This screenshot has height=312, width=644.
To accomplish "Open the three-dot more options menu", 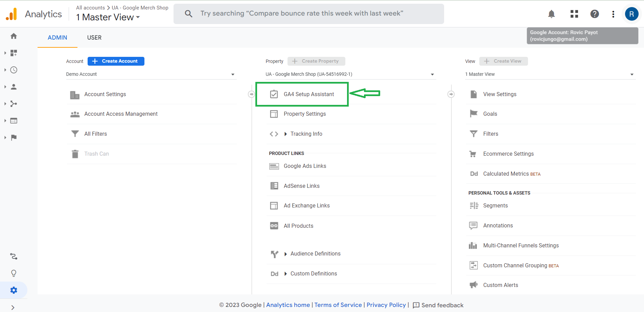I will coord(613,14).
